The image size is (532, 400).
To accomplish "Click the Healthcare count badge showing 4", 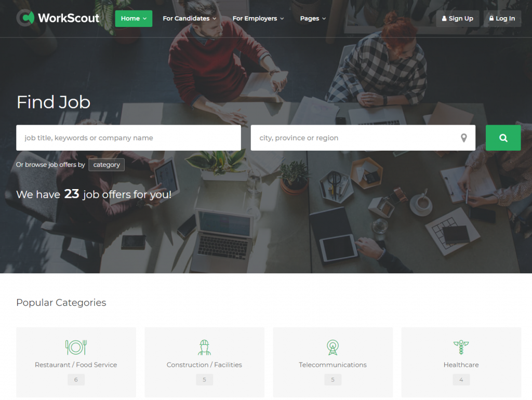I will point(461,380).
